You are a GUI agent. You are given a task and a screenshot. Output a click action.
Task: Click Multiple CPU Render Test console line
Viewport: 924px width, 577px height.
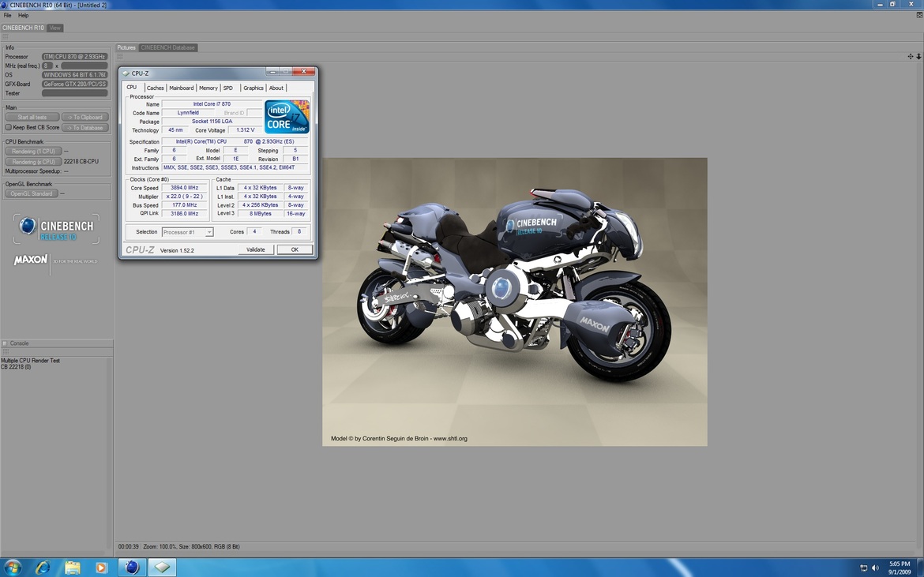31,361
